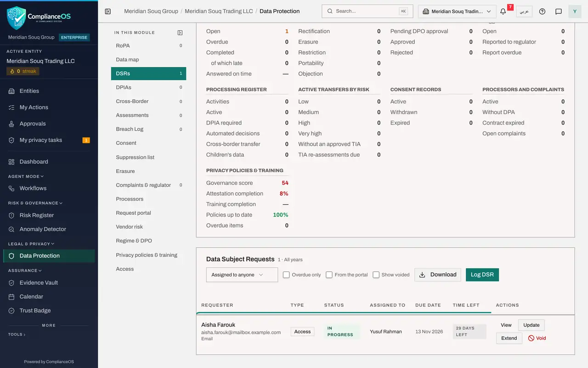Expand the Meridian Souq Trading entity selector
The width and height of the screenshot is (588, 368).
pyautogui.click(x=457, y=11)
